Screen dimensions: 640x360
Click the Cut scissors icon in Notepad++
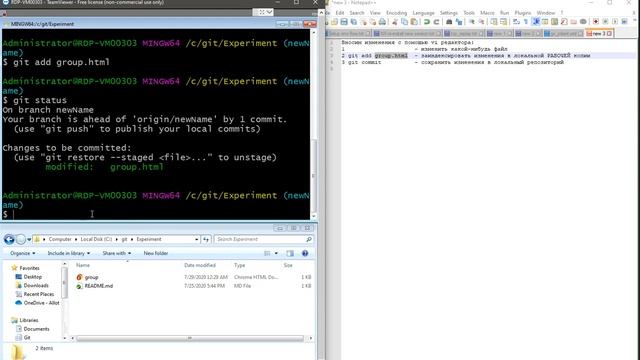[x=395, y=22]
